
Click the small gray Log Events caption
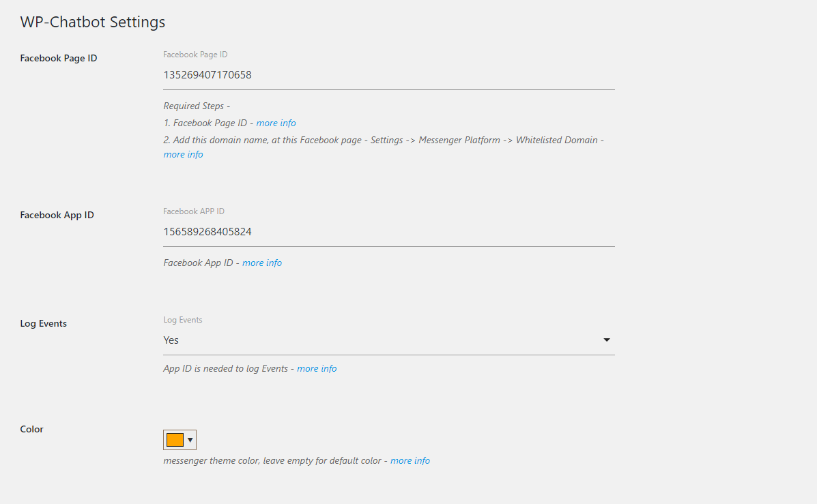click(x=183, y=320)
